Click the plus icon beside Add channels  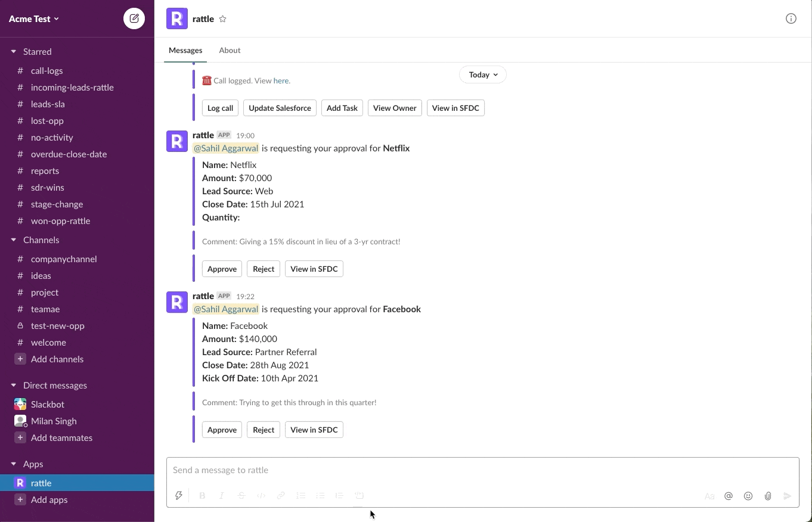pos(20,359)
